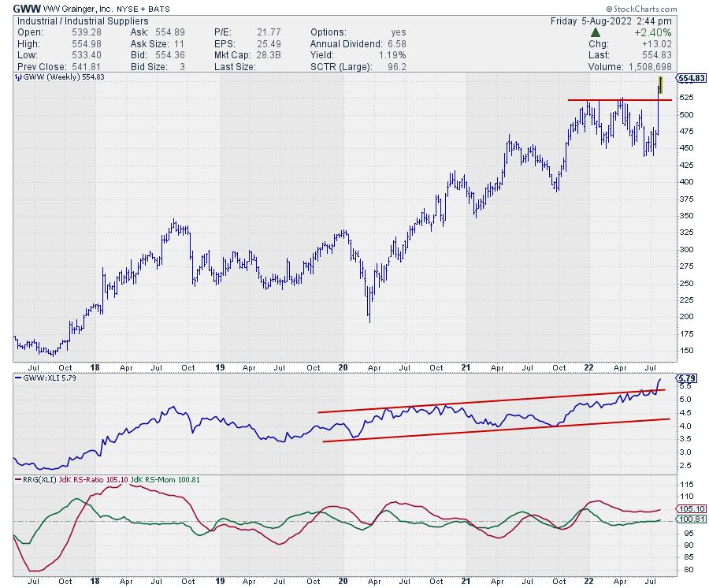Image resolution: width=709 pixels, height=588 pixels.
Task: Click the green up-arrow change indicator
Action: (x=596, y=32)
